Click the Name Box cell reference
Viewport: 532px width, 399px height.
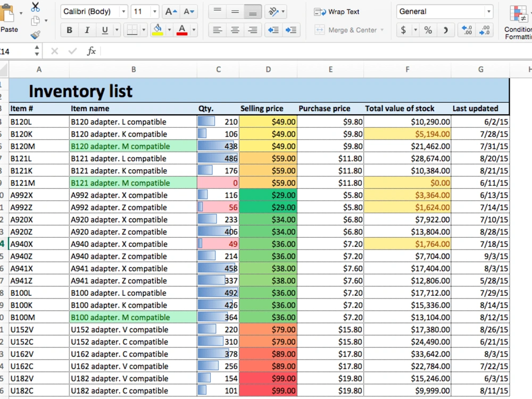click(15, 51)
